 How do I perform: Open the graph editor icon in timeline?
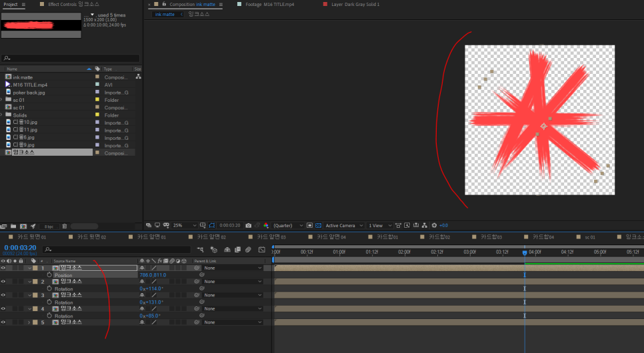[x=261, y=249]
